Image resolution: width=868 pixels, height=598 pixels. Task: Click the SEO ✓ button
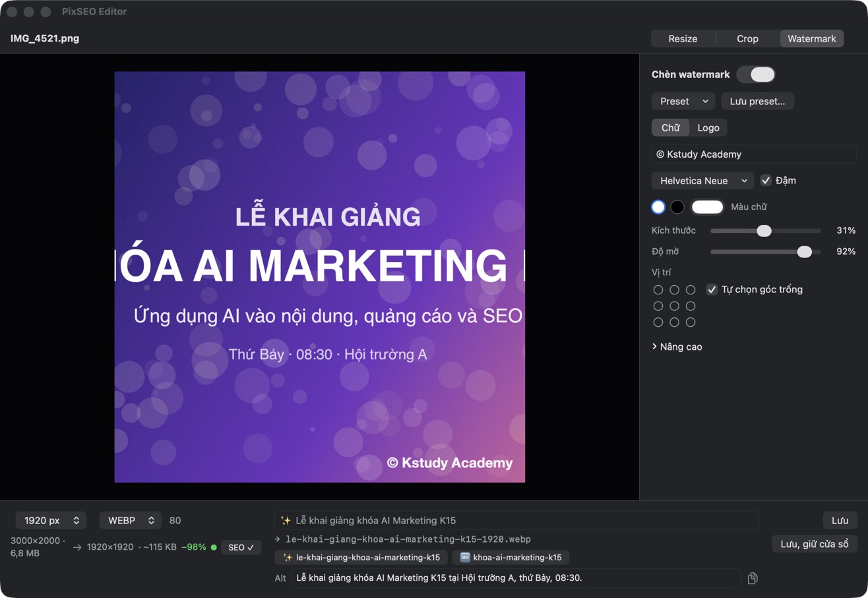click(241, 547)
